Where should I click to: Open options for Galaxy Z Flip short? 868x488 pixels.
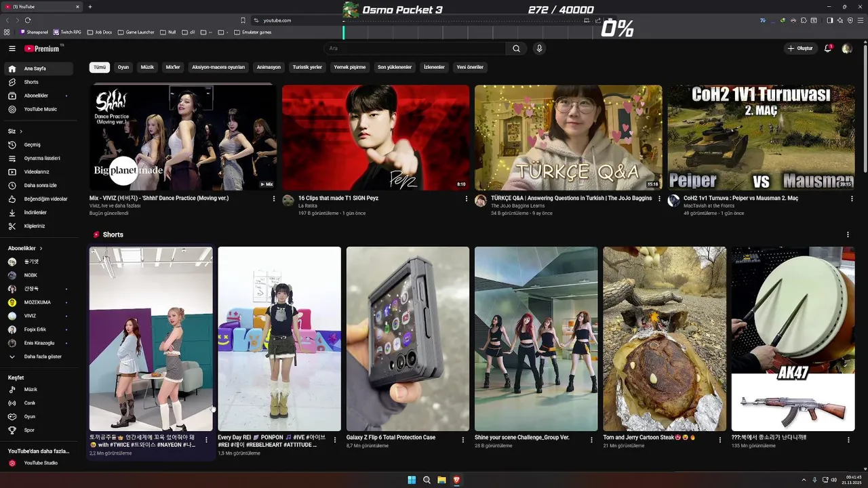pyautogui.click(x=463, y=439)
